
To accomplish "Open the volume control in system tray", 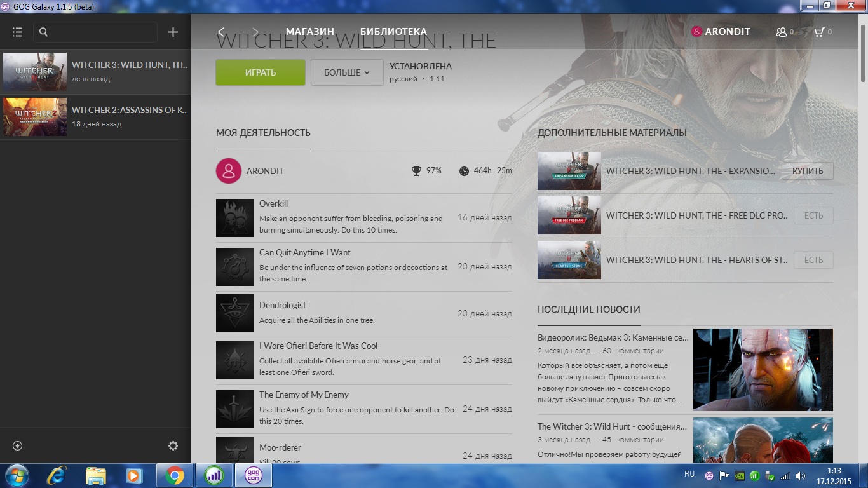I will 800,475.
